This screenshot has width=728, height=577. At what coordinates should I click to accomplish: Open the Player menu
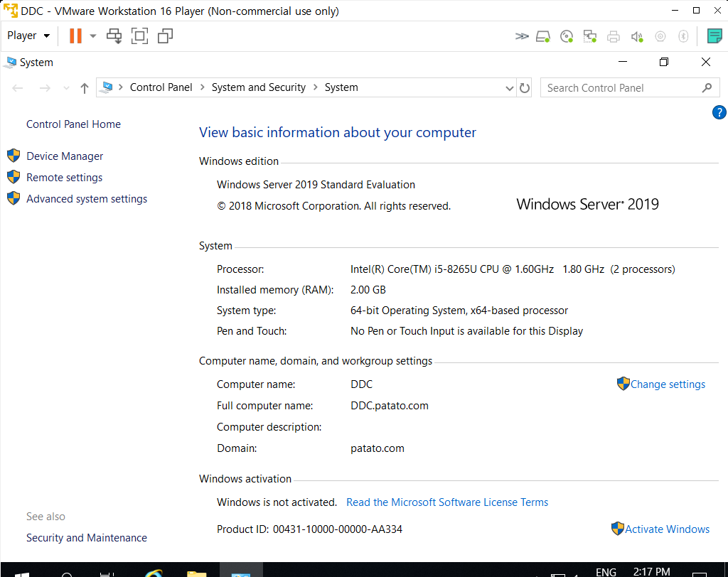(x=28, y=36)
